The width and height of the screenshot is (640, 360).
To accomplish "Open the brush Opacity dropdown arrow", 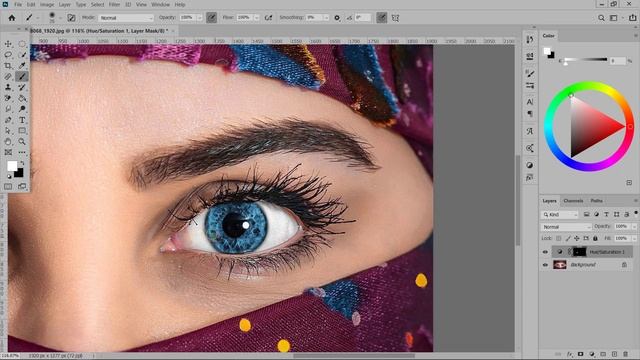I will click(200, 18).
